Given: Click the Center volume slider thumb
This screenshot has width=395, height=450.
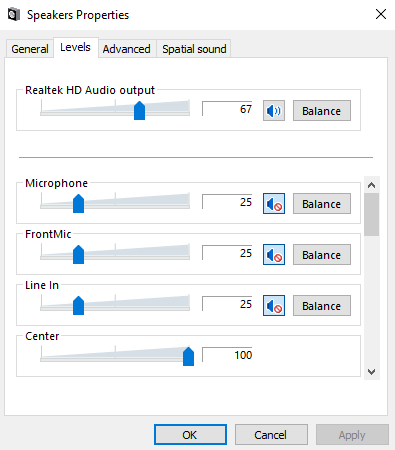Looking at the screenshot, I should pos(188,356).
